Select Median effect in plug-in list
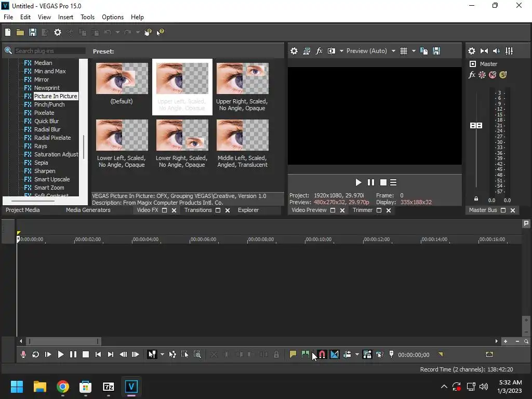532x399 pixels. coord(43,63)
